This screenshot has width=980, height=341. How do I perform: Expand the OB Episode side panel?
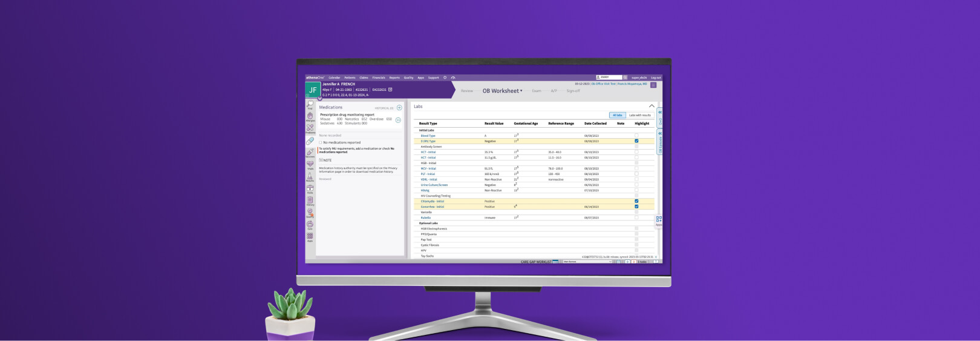coord(660,134)
